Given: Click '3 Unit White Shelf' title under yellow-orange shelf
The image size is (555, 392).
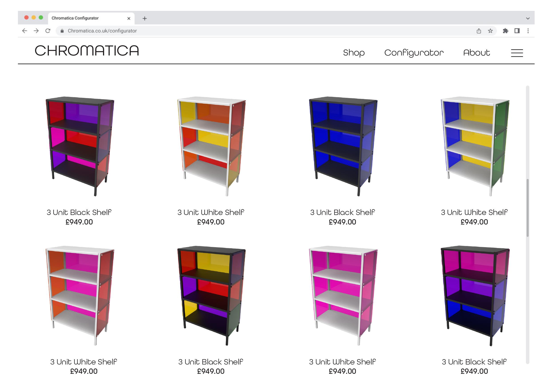Looking at the screenshot, I should (x=211, y=212).
